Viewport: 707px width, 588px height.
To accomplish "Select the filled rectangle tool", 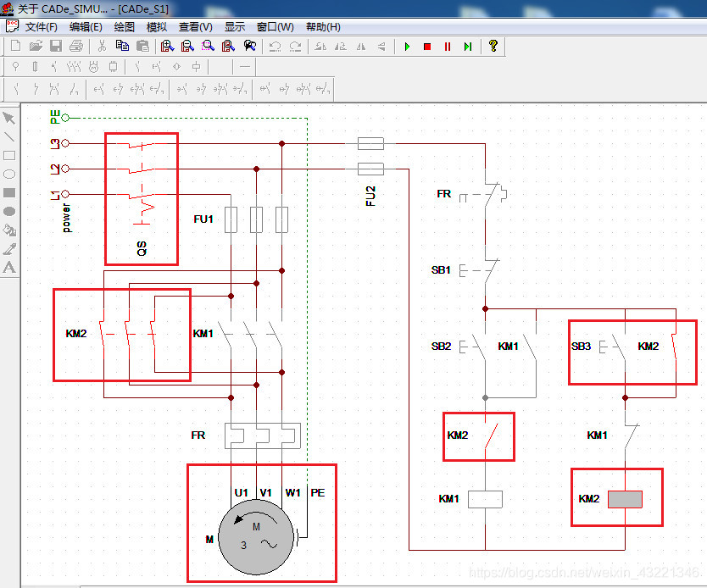I will [9, 192].
